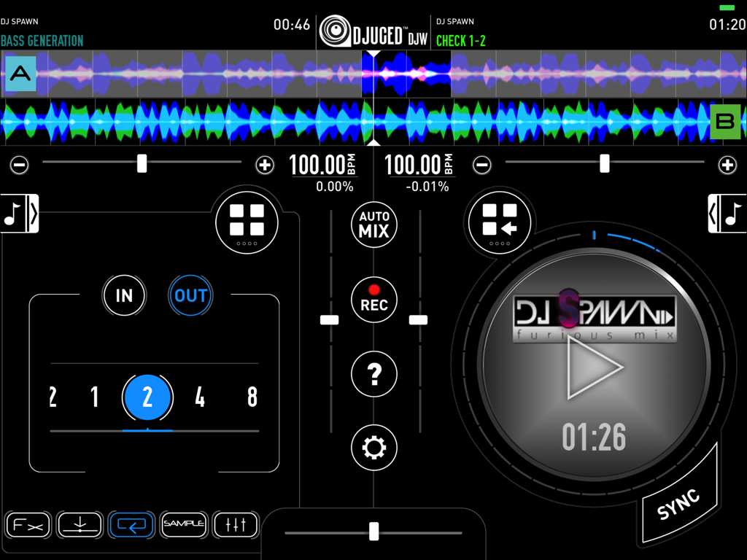Screen dimensions: 747x560
Task: Enable SYNC on deck B
Action: point(678,503)
